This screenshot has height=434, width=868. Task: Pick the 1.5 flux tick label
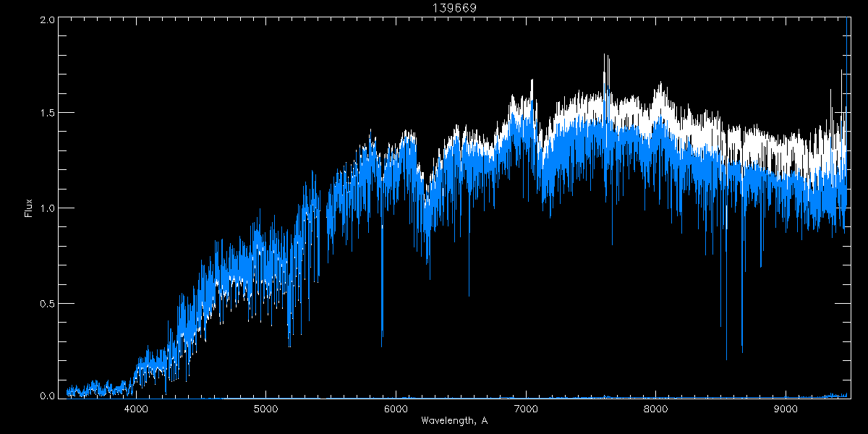click(46, 114)
